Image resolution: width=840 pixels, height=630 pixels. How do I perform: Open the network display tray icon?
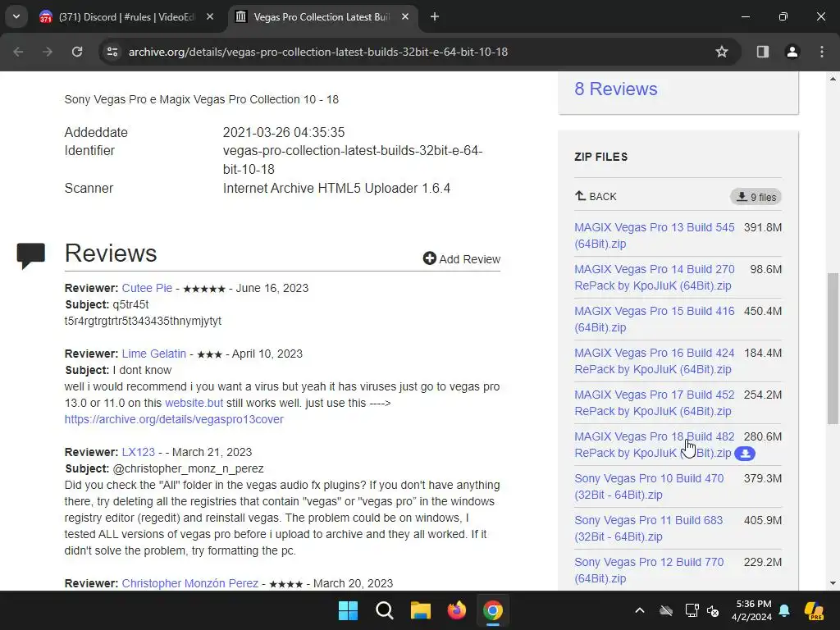pyautogui.click(x=692, y=610)
